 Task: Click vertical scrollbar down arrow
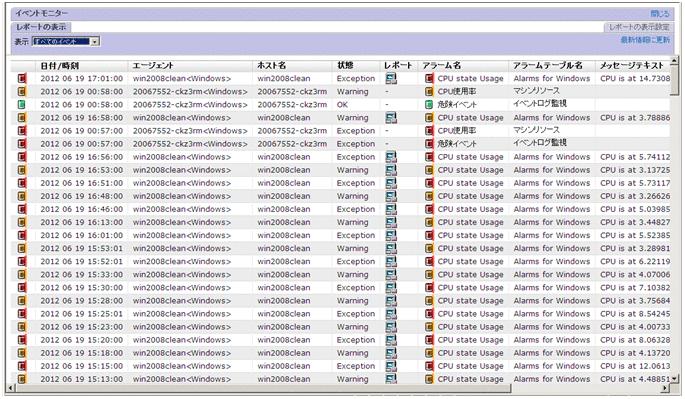675,379
